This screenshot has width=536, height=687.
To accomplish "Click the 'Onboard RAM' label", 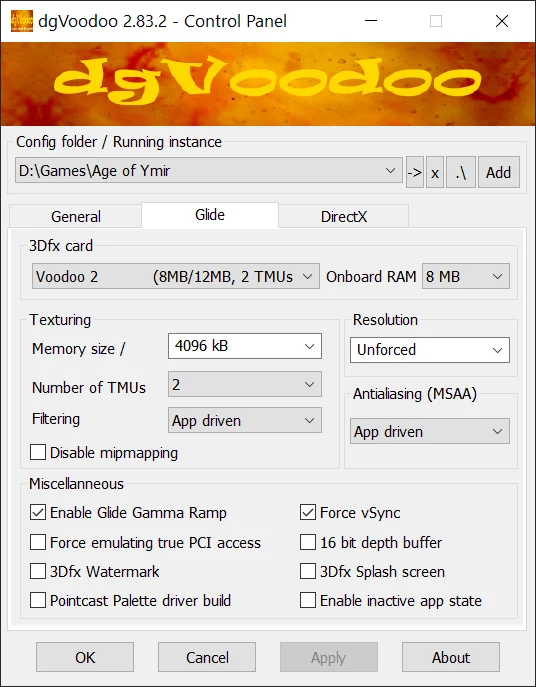I will (x=371, y=276).
